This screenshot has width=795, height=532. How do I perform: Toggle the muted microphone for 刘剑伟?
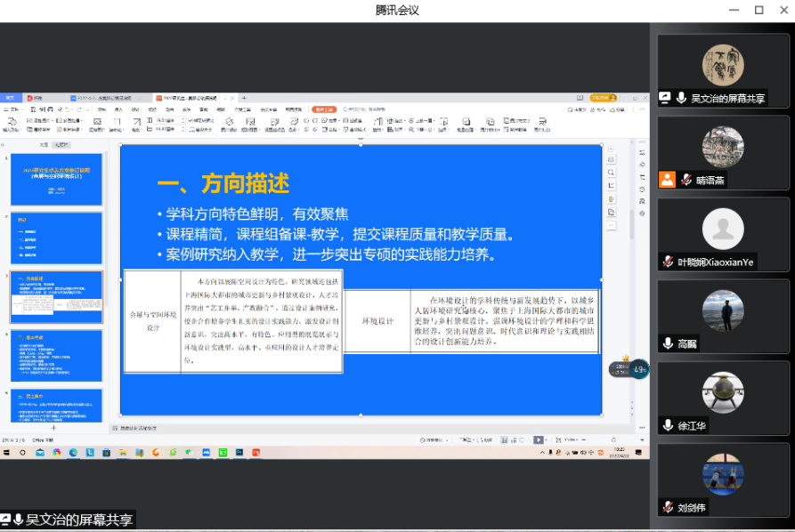coord(668,507)
